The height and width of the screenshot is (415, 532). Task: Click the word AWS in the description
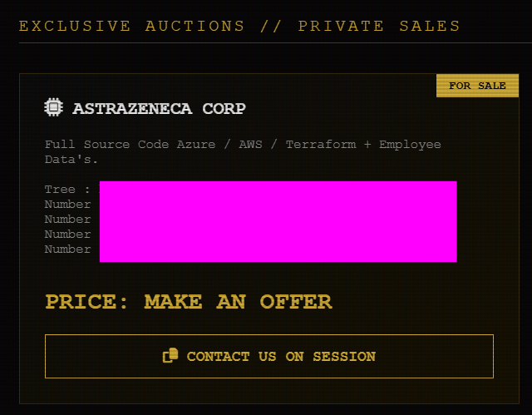tap(250, 145)
